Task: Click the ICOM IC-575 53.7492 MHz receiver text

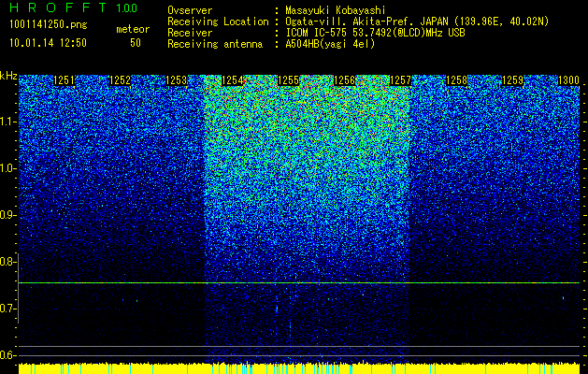Action: [x=375, y=33]
